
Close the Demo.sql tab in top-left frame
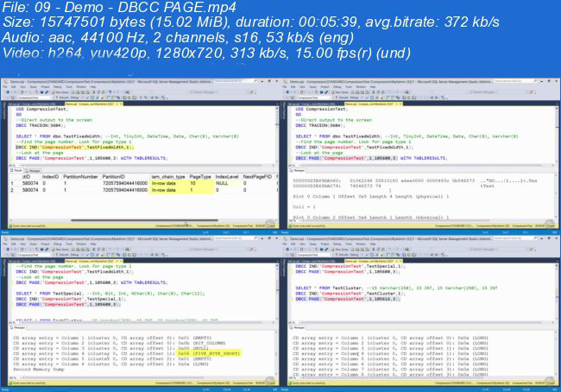pyautogui.click(x=121, y=104)
